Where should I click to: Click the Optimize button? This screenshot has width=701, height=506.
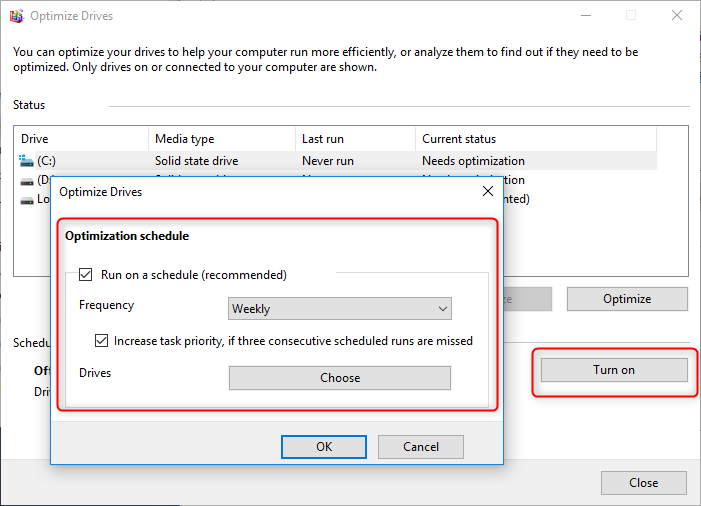click(627, 299)
